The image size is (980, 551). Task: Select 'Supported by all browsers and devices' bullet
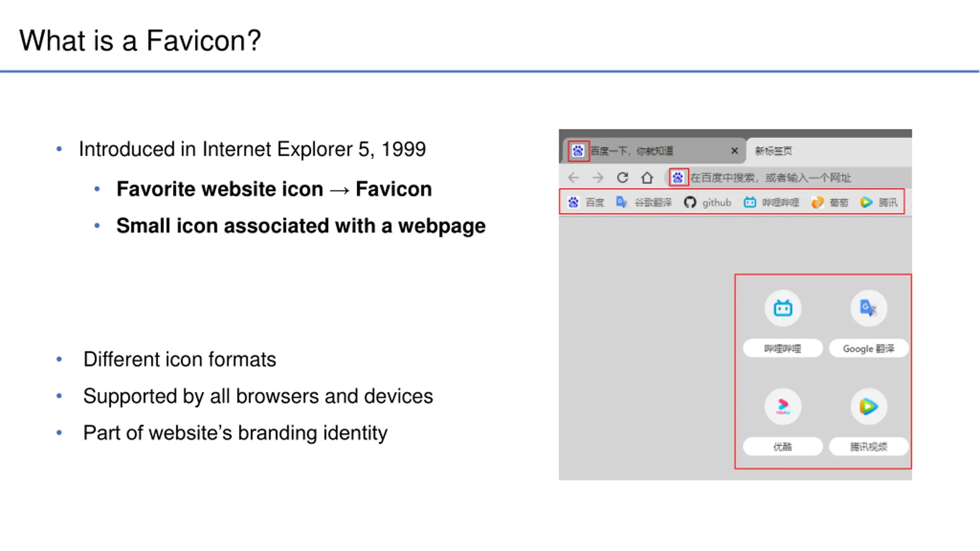click(258, 396)
